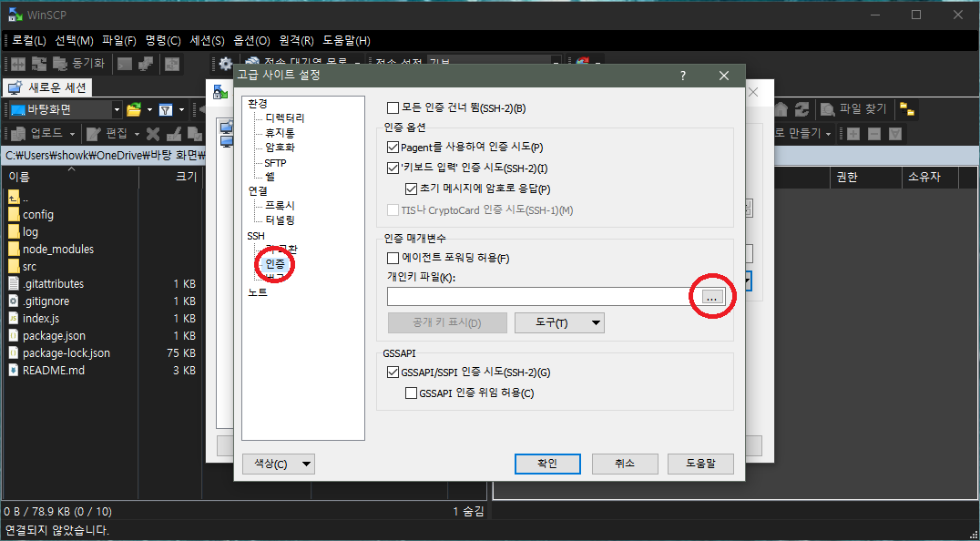This screenshot has width=980, height=541.
Task: Expand the filter dropdown arrow
Action: [x=182, y=110]
